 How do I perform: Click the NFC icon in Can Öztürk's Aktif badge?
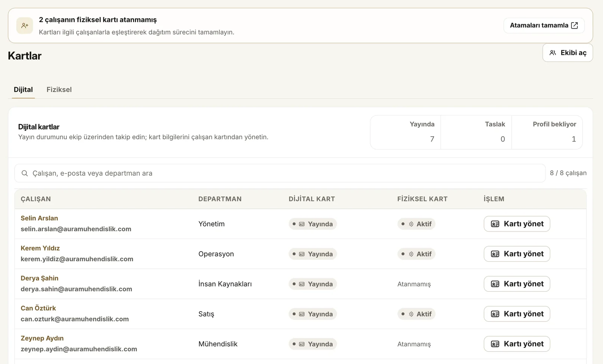point(411,314)
